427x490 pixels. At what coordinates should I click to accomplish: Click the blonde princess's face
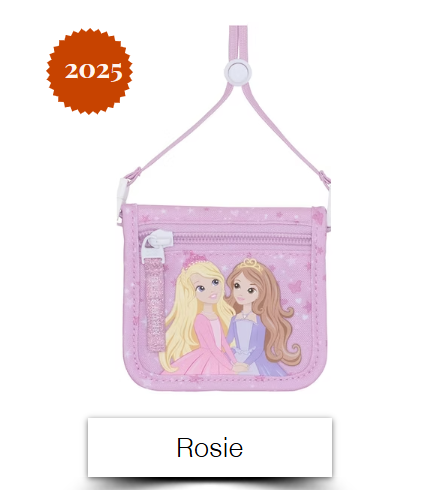tap(208, 288)
